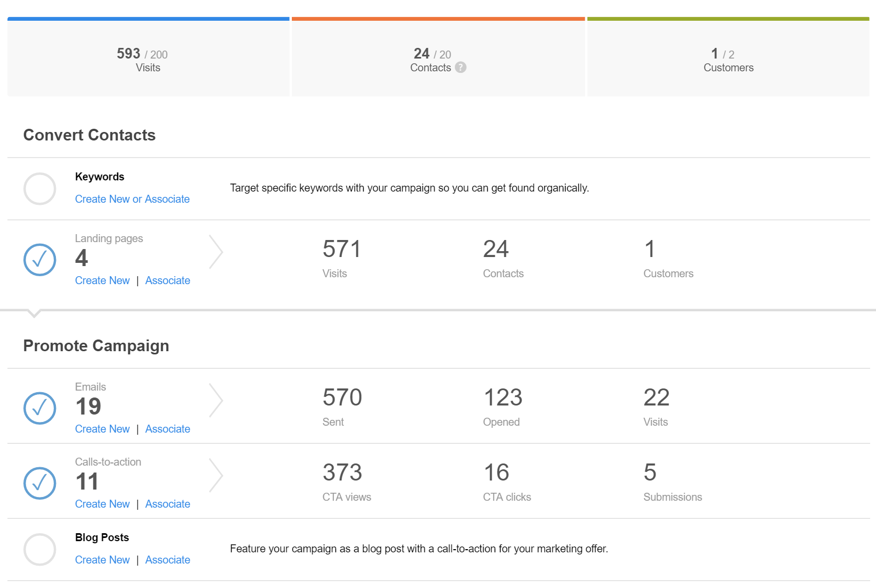
Task: Select the empty Blog Posts status circle
Action: (39, 549)
